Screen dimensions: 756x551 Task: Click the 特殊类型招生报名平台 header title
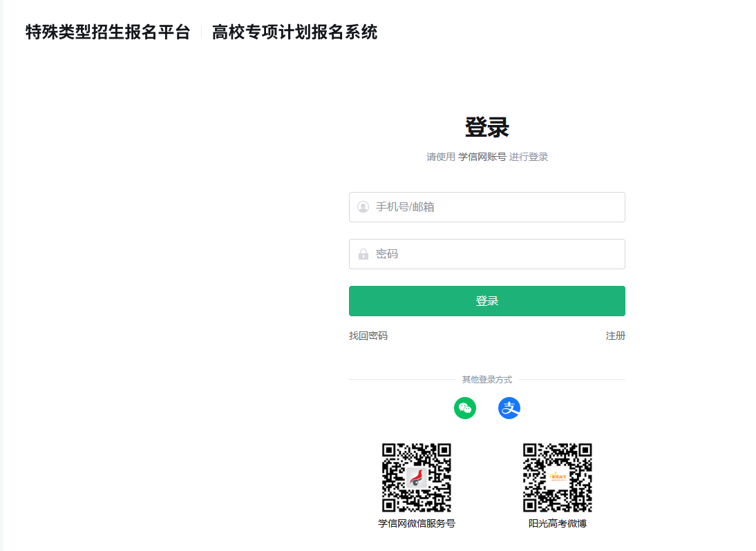pos(108,32)
